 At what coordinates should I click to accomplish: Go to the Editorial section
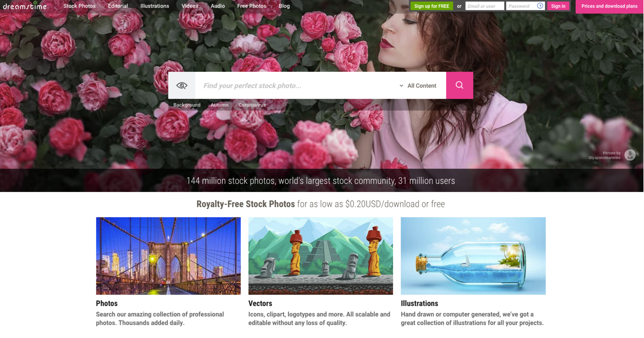[x=118, y=6]
